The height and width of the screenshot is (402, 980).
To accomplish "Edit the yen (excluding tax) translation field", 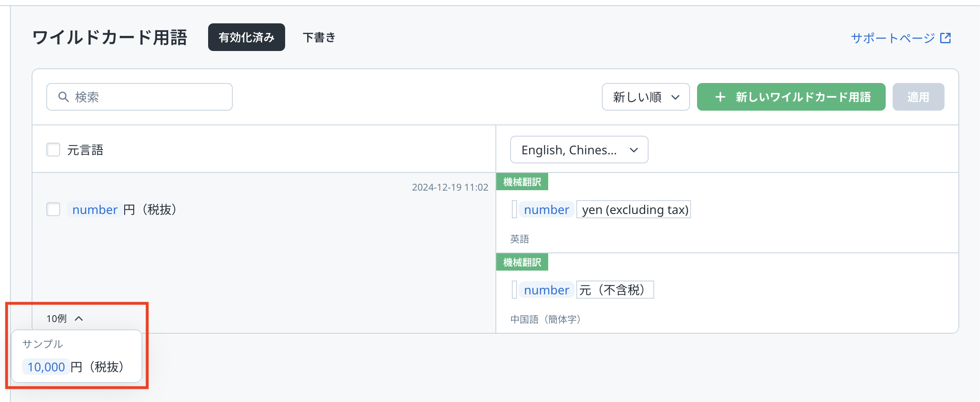I will (634, 210).
